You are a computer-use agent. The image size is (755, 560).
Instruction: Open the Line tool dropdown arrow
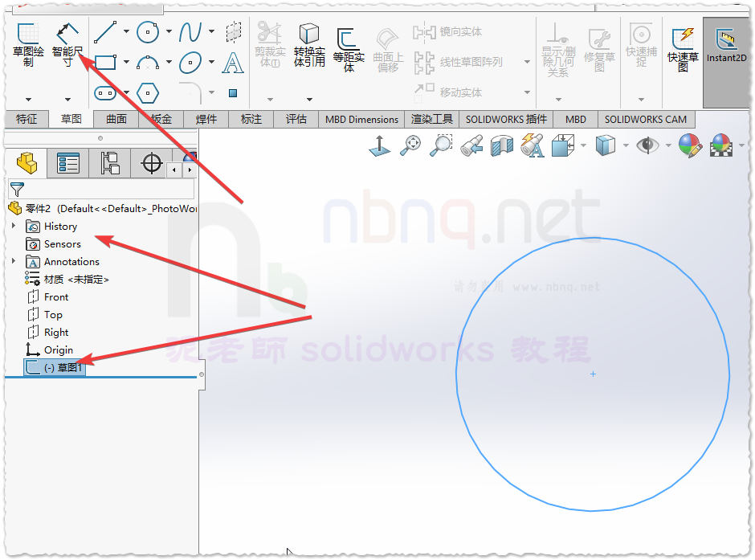click(127, 32)
